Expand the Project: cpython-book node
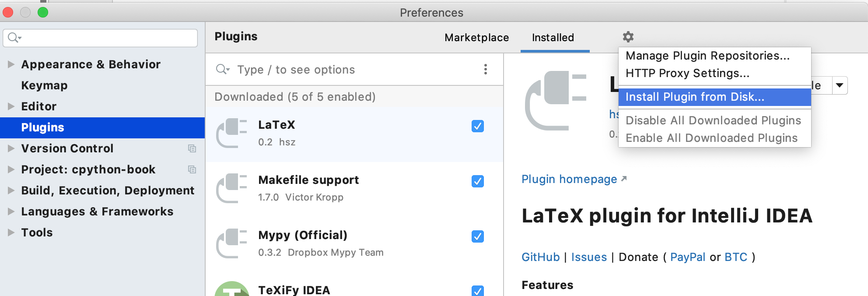868x296 pixels. pos(11,169)
